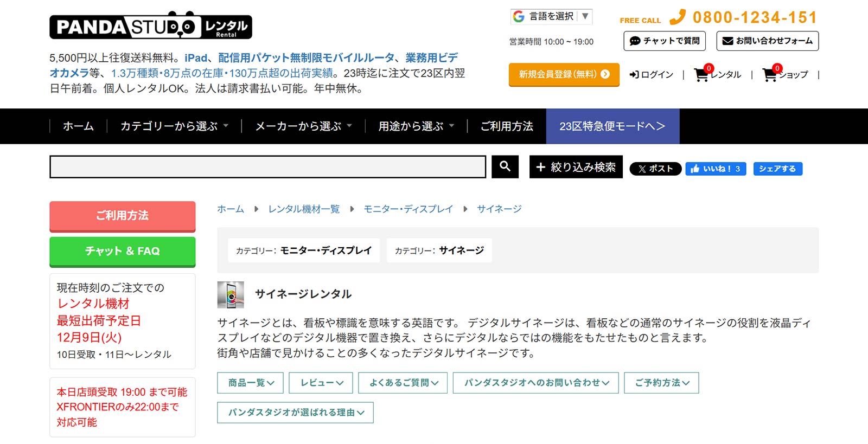Viewport: 868px width, 444px height.
Task: Click the iPad link in header text
Action: 196,58
